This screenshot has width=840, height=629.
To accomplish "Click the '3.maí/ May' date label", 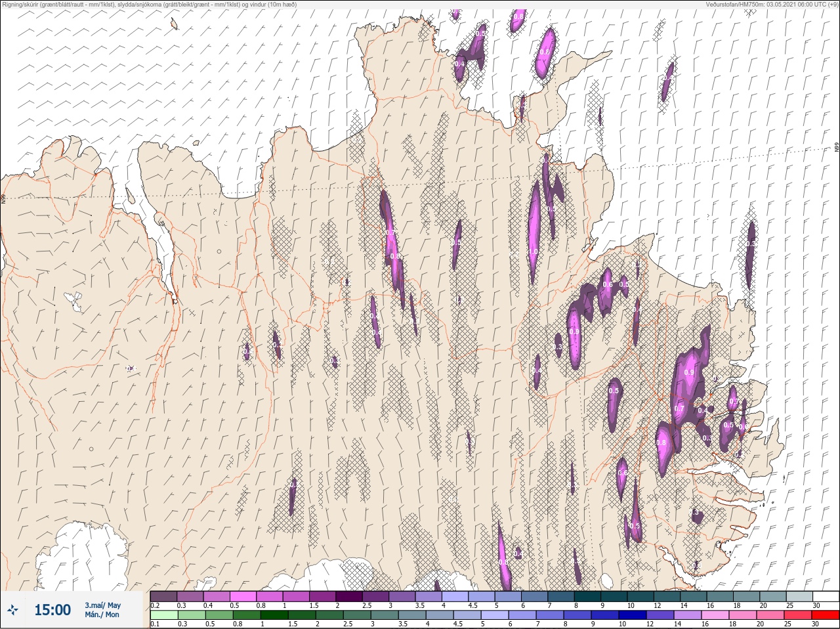I will pos(102,605).
